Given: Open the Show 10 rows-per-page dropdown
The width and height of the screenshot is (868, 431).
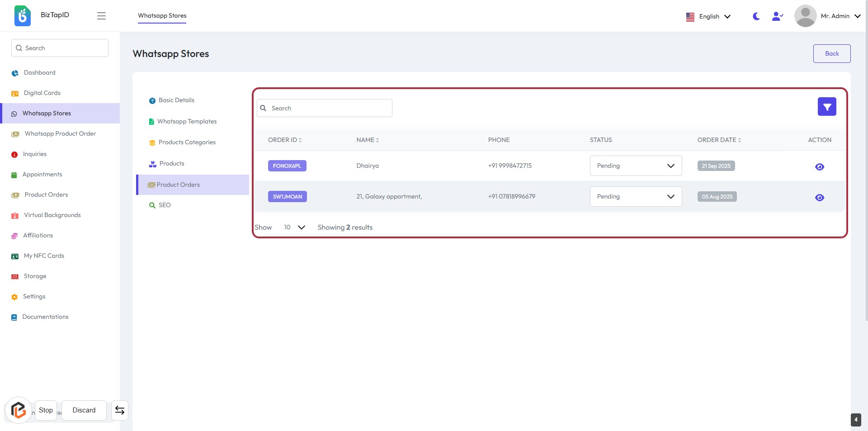Looking at the screenshot, I should [294, 227].
